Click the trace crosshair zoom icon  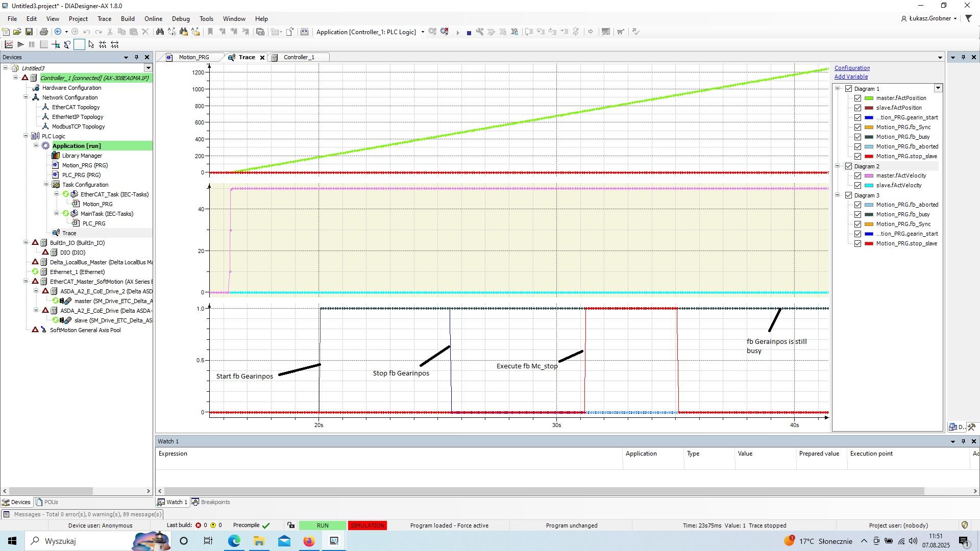56,45
